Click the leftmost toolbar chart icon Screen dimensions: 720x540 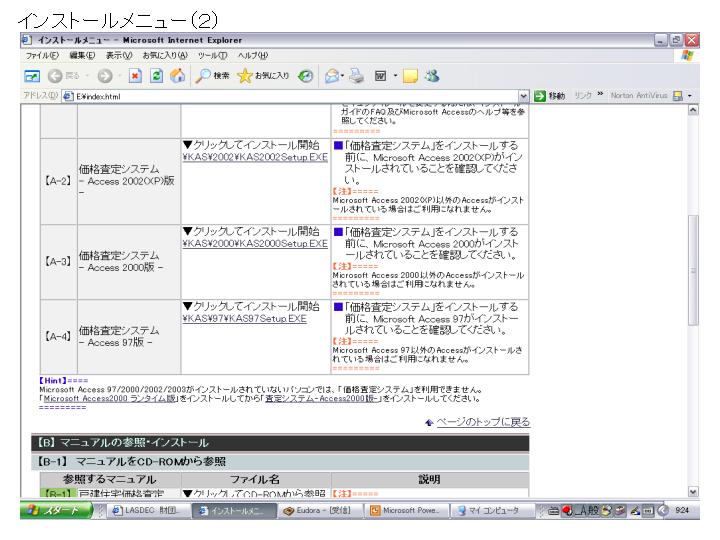(32, 76)
